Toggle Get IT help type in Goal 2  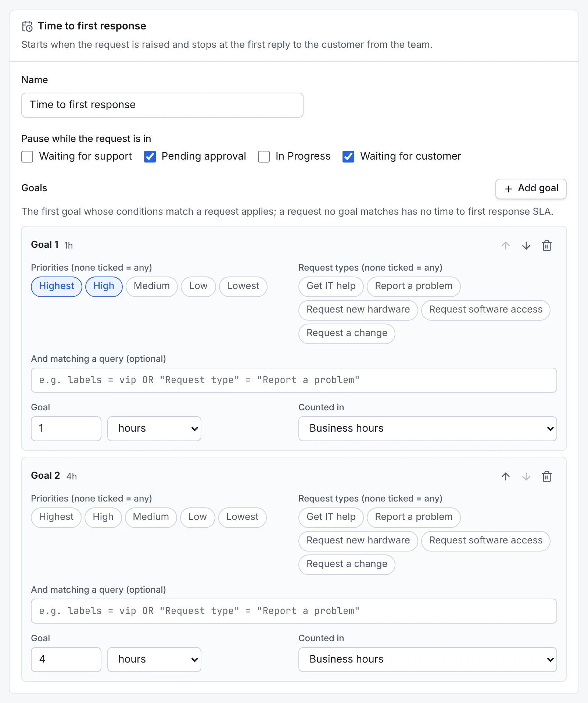pyautogui.click(x=331, y=517)
